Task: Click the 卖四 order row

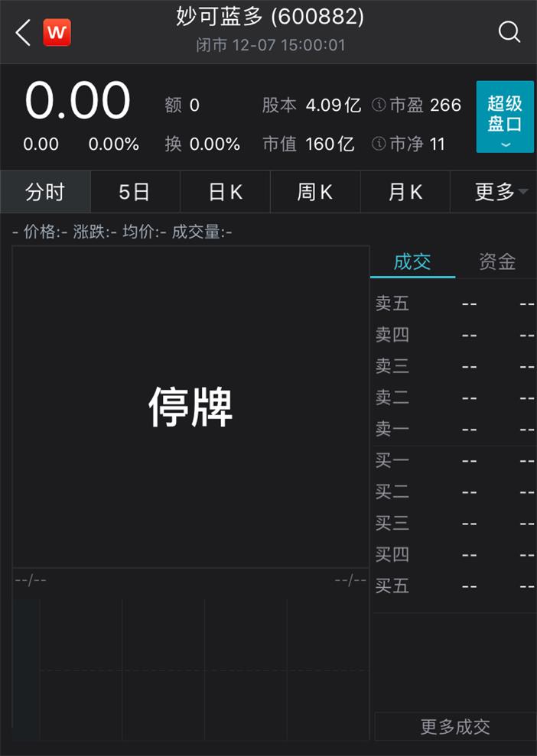Action: click(x=454, y=335)
